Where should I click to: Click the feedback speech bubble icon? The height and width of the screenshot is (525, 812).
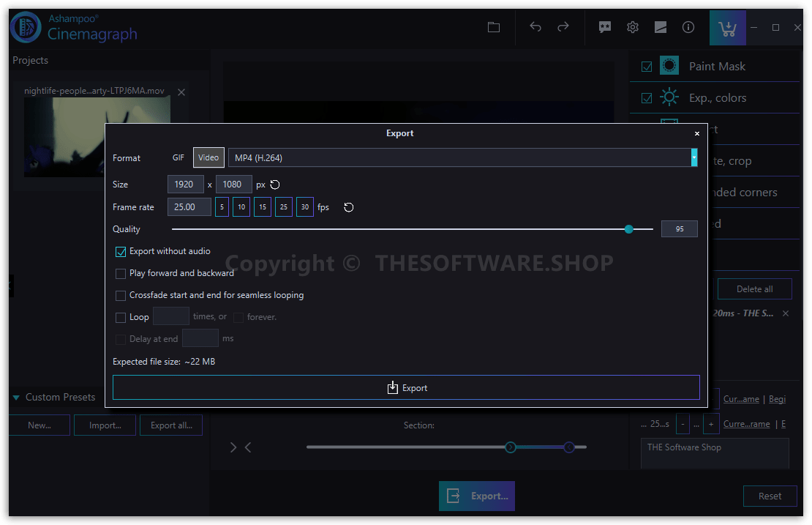tap(604, 26)
